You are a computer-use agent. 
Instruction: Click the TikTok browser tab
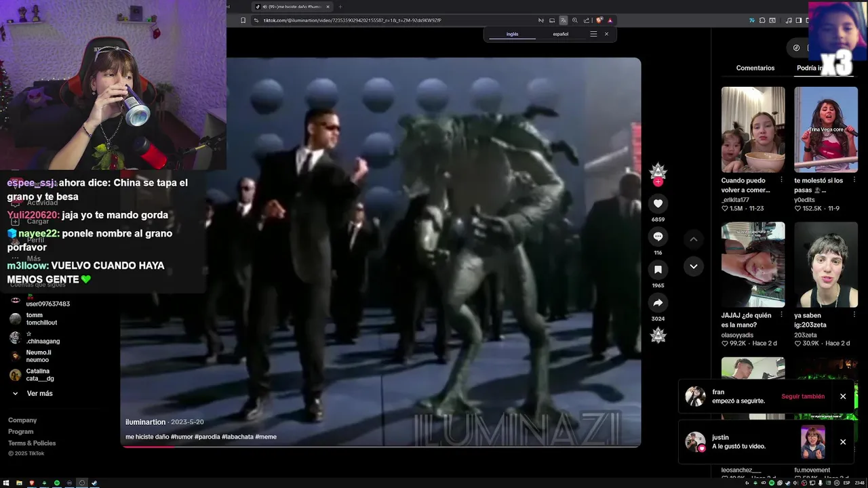[293, 7]
